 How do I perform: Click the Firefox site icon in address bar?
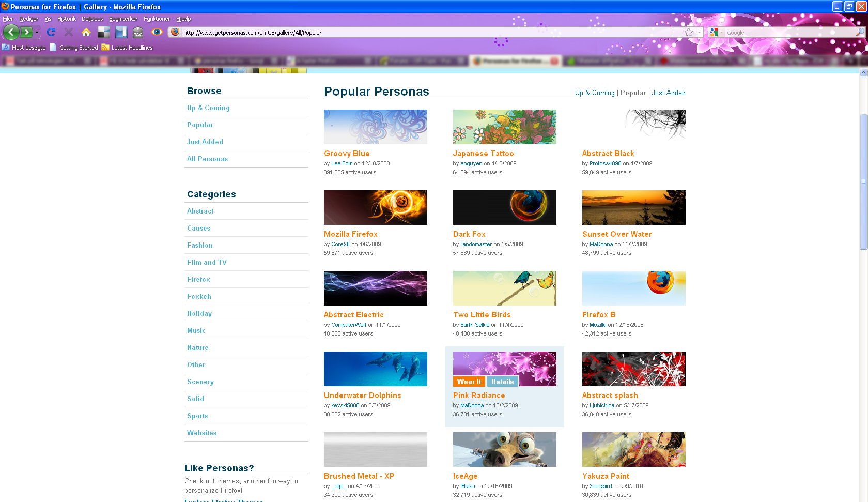(175, 32)
